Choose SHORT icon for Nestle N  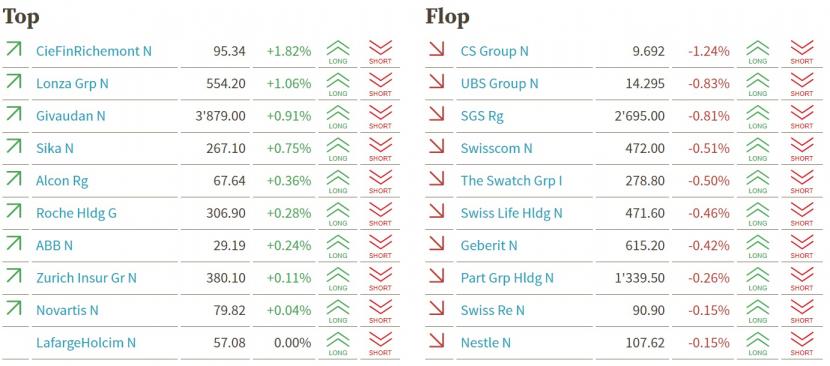pos(801,343)
